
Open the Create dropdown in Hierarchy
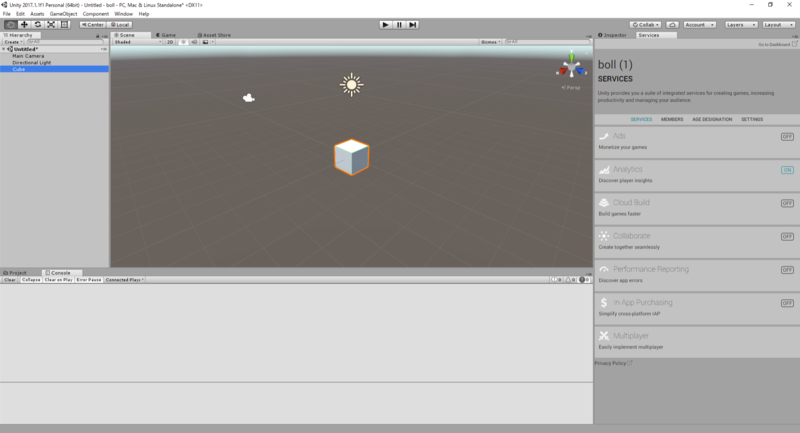coord(13,42)
